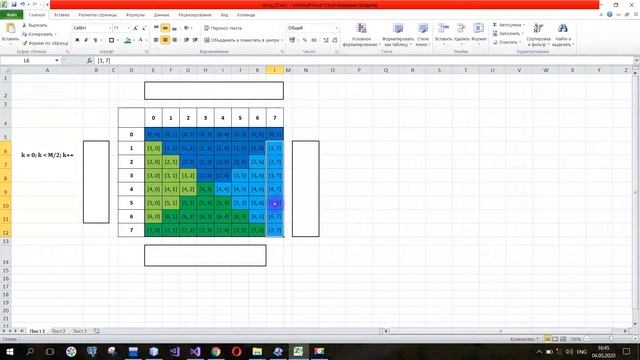The width and height of the screenshot is (640, 360).
Task: Toggle Top Align vertical alignment
Action: tap(156, 28)
